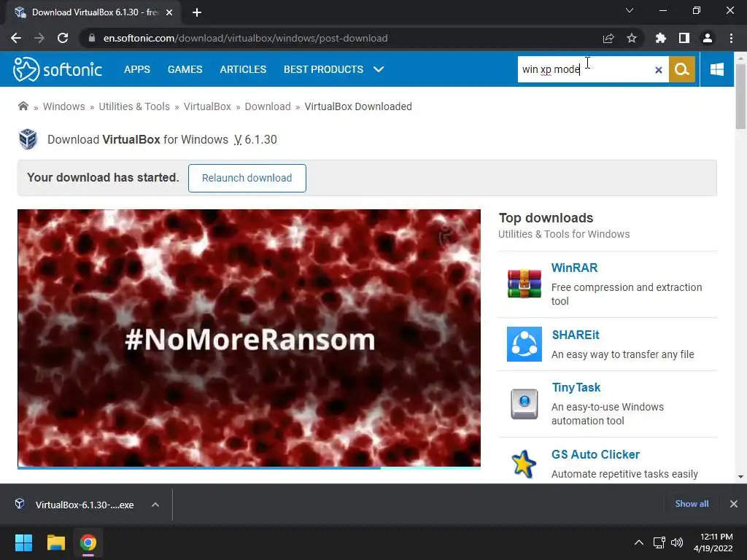Open Chrome extensions puzzle icon
Viewport: 747px width, 560px height.
660,38
